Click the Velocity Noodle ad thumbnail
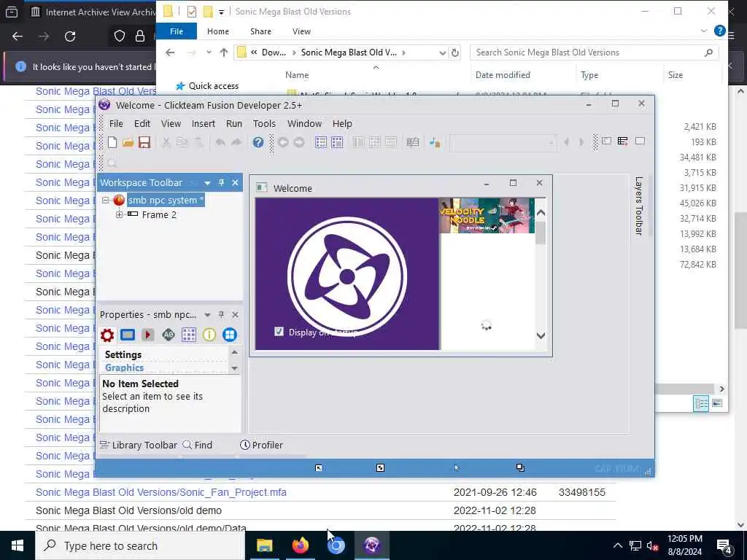 tap(487, 216)
